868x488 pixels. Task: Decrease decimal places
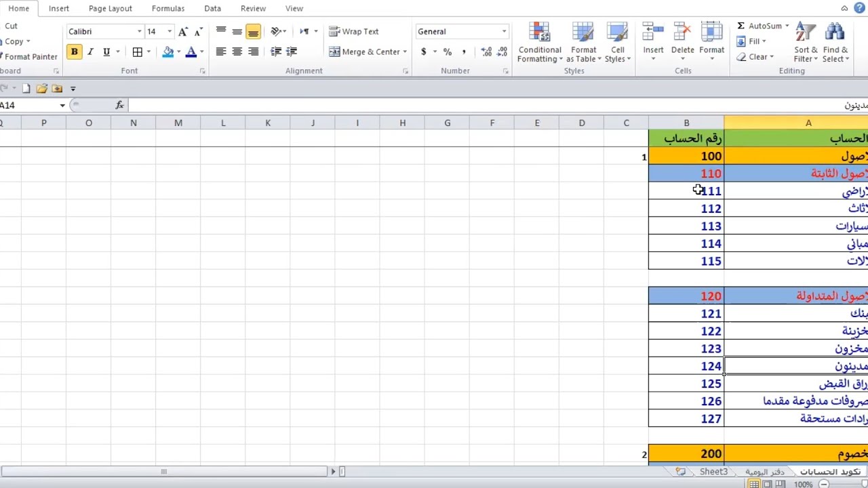tap(502, 52)
